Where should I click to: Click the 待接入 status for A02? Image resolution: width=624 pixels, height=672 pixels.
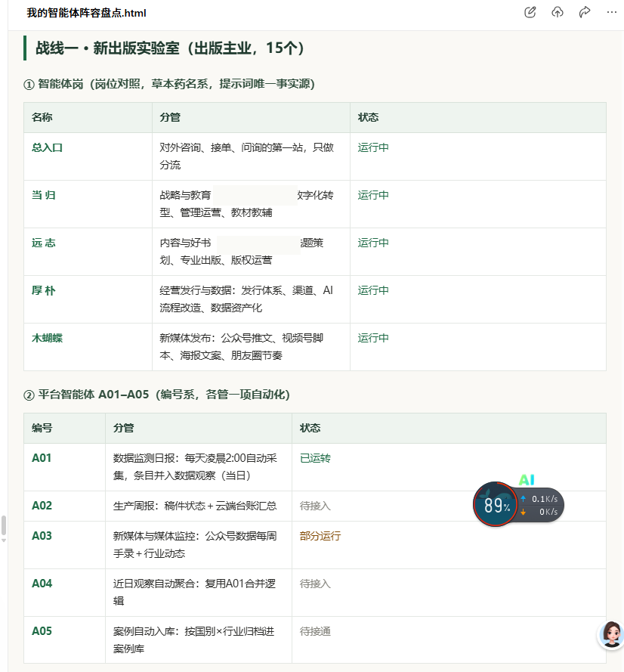(x=315, y=506)
